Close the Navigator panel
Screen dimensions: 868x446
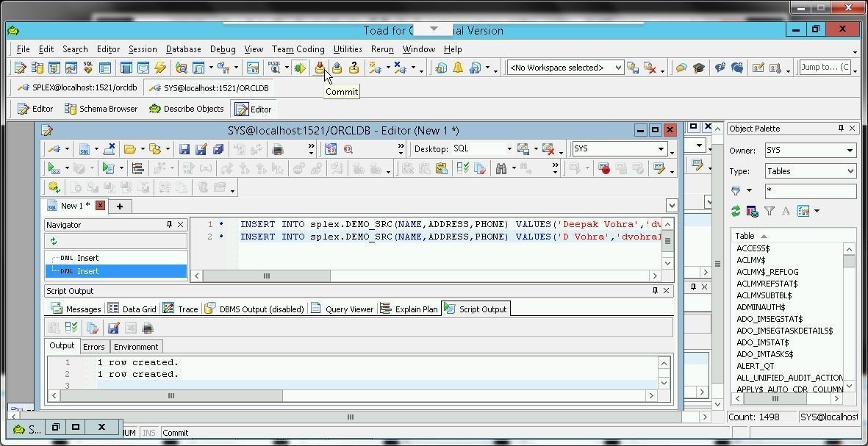[x=181, y=225]
